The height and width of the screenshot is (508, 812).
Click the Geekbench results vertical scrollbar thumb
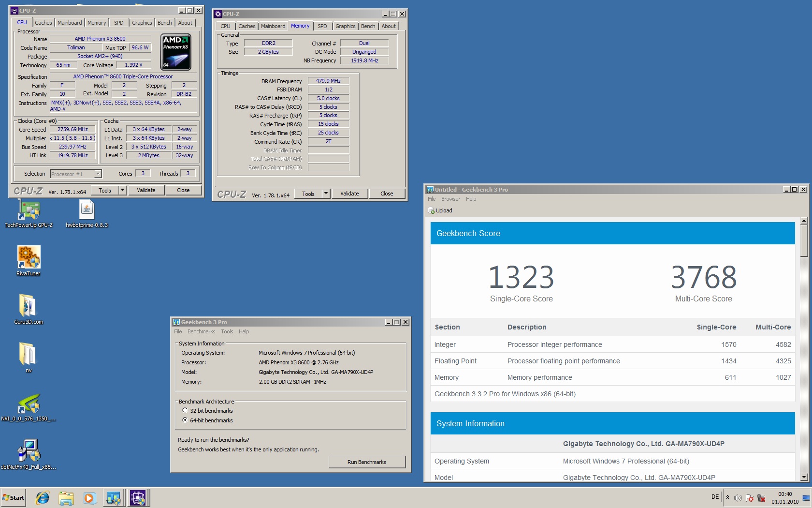pyautogui.click(x=804, y=240)
